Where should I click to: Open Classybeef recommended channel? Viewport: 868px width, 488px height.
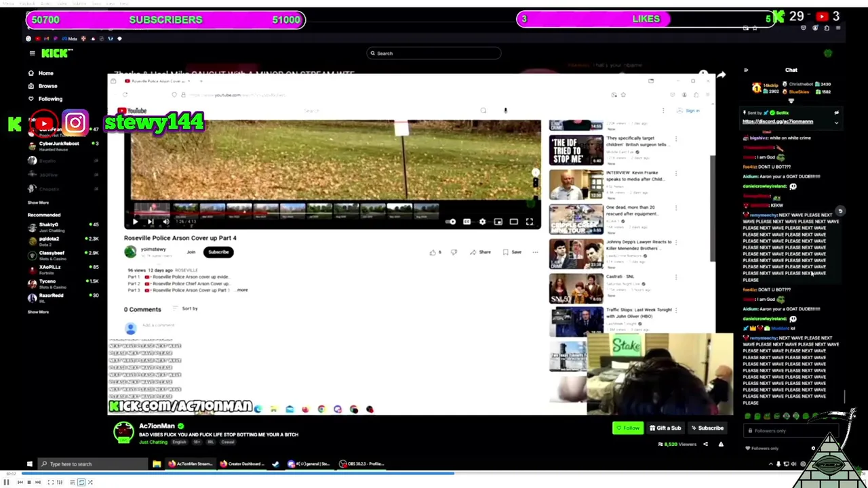coord(63,256)
